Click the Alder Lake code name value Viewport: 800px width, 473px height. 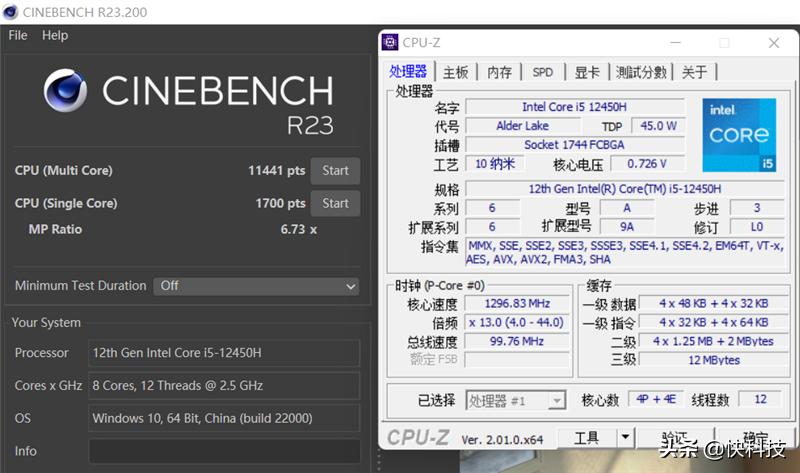[522, 126]
